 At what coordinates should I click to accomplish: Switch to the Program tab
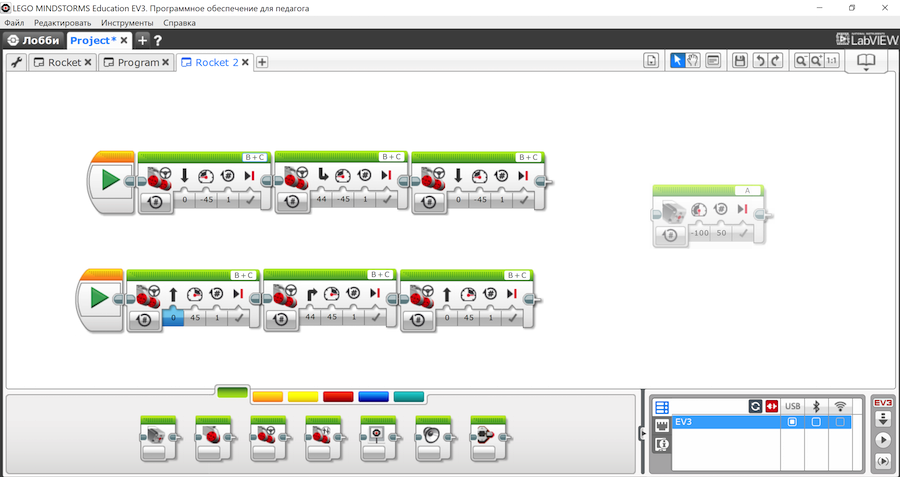[138, 63]
